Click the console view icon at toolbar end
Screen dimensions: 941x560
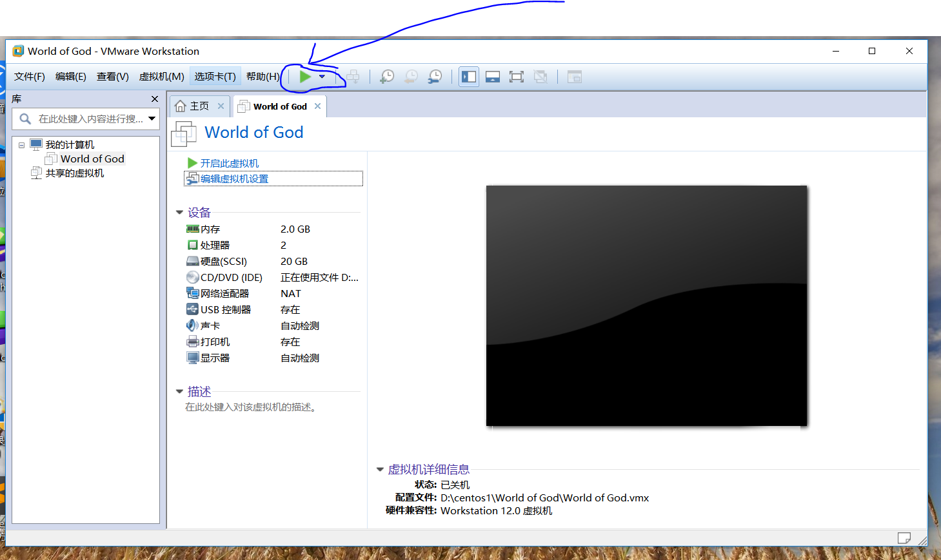[575, 77]
